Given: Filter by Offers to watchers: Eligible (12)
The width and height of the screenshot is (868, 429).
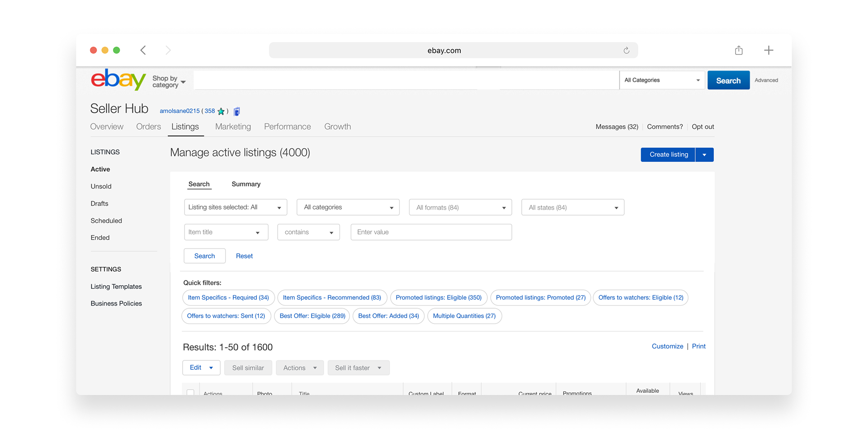Looking at the screenshot, I should click(641, 297).
